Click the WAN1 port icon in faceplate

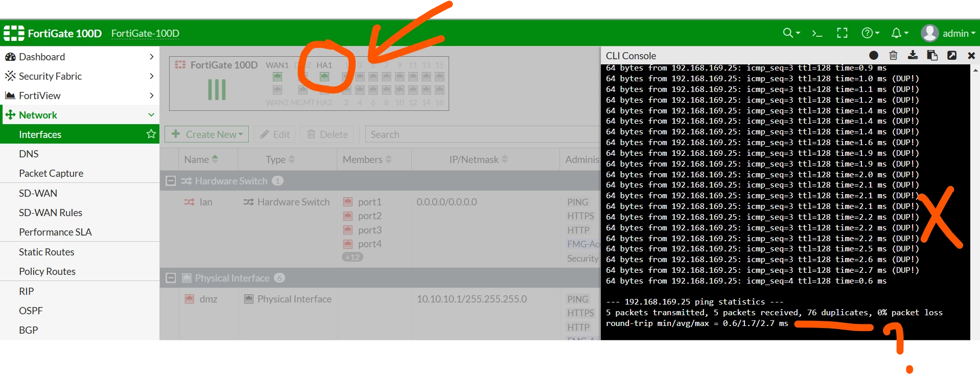tap(277, 77)
